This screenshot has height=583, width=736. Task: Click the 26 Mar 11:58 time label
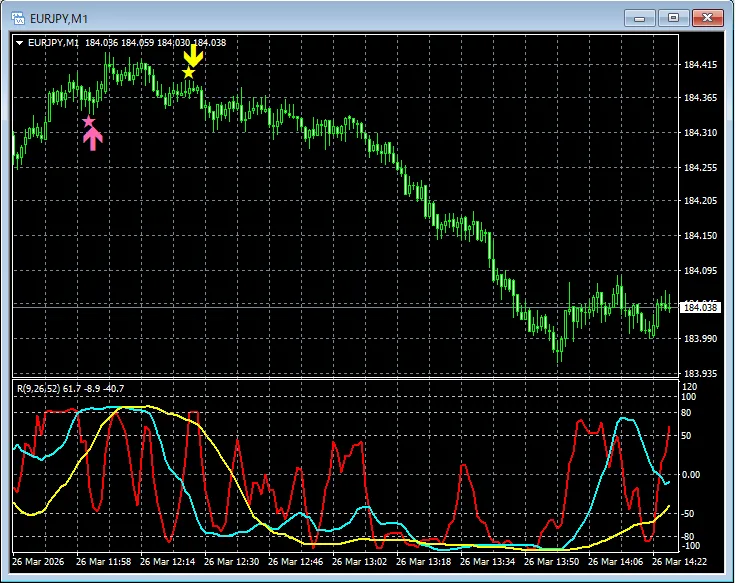coord(103,561)
